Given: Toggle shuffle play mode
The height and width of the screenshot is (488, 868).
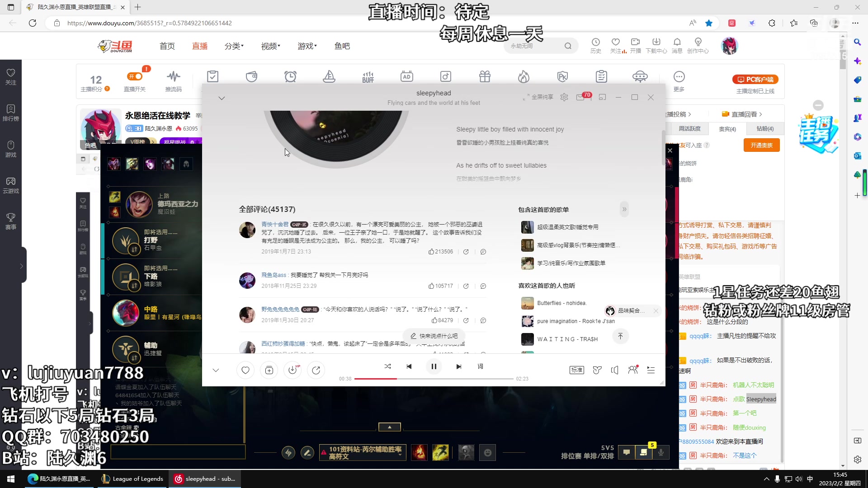Looking at the screenshot, I should [387, 366].
